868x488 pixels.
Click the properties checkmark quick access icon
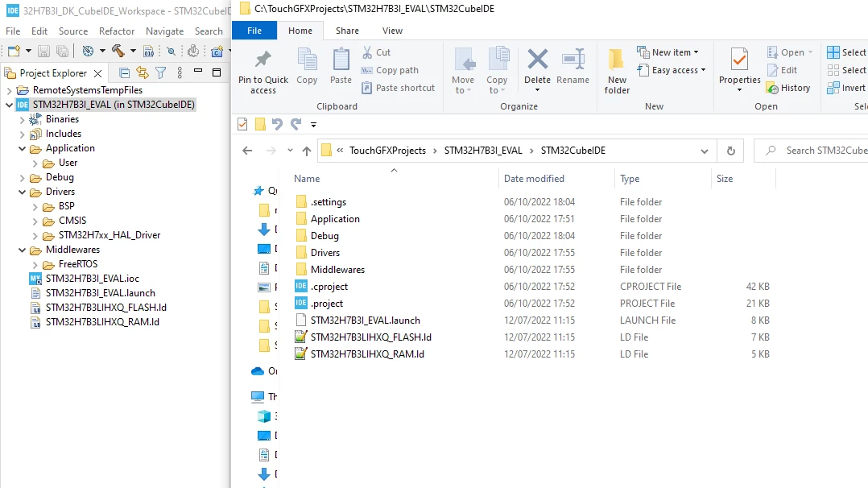click(242, 124)
